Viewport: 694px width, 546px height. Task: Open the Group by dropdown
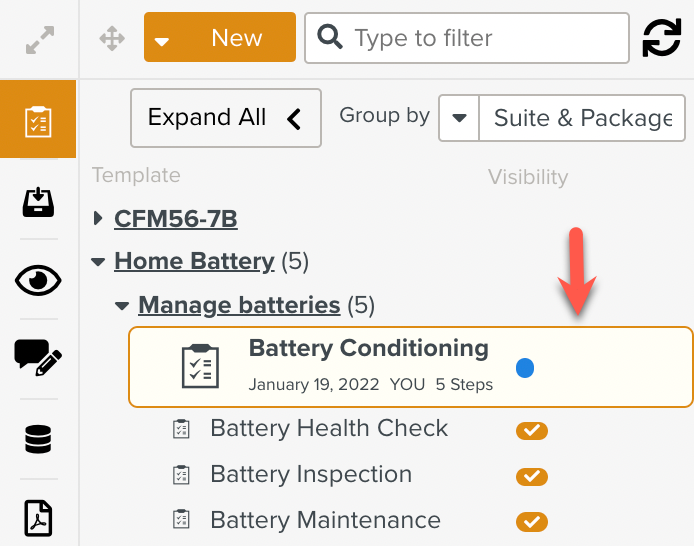pos(459,118)
